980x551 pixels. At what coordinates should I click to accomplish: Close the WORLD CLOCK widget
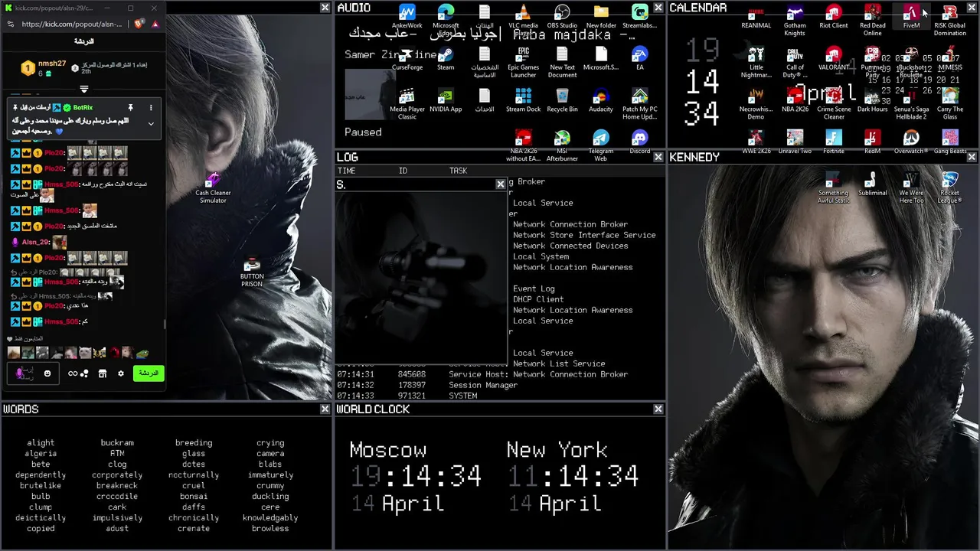(658, 409)
